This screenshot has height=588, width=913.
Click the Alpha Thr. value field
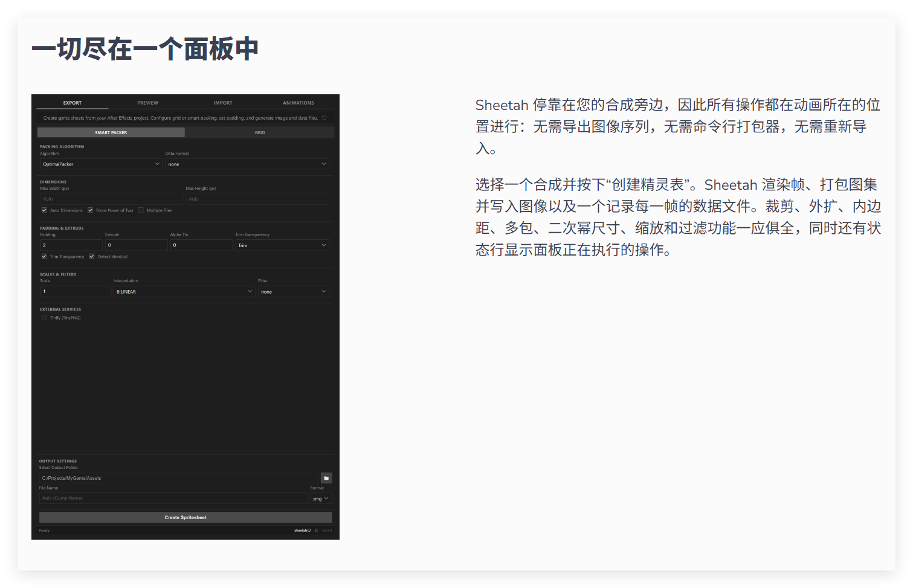click(202, 245)
